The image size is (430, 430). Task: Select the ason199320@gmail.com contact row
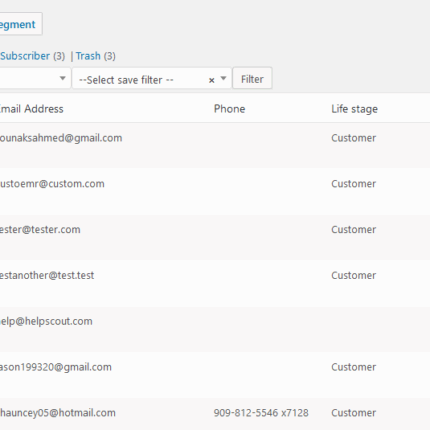tap(215, 375)
